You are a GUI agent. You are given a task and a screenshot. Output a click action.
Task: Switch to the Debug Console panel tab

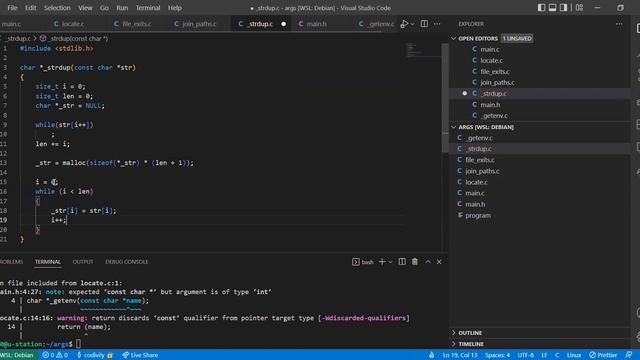point(127,262)
